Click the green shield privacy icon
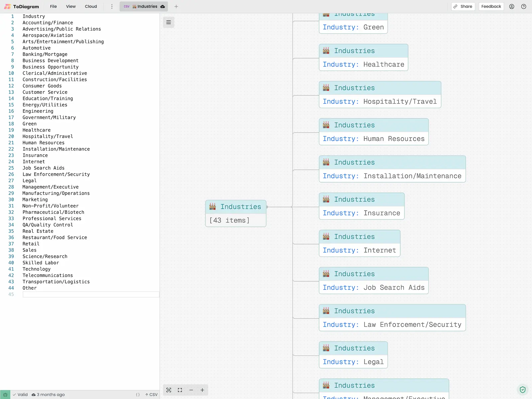Viewport: 532px width, 399px height. click(523, 389)
